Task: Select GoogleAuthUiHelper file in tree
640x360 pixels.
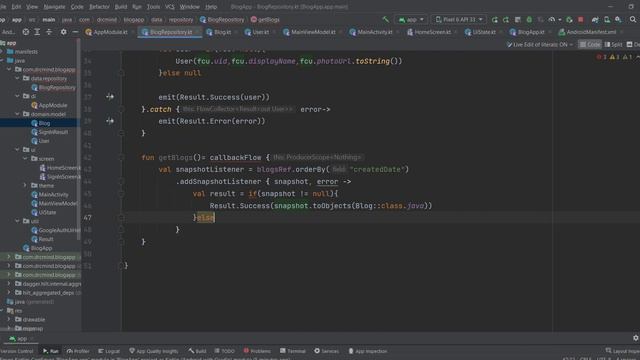Action: click(x=56, y=230)
